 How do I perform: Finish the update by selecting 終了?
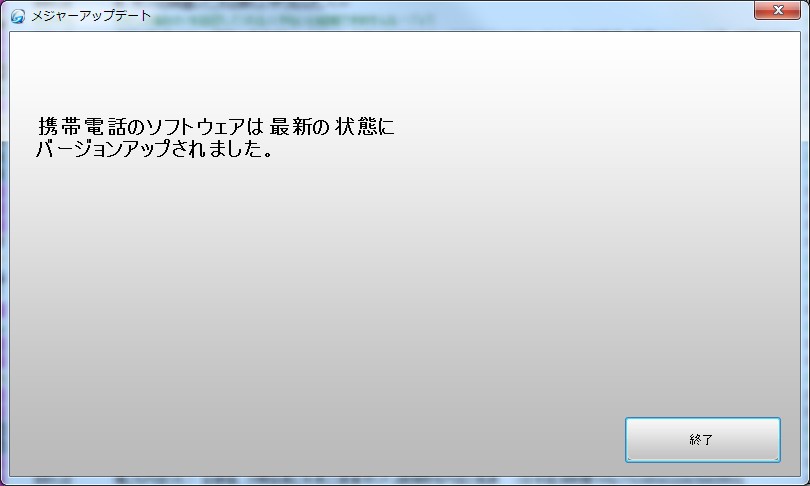coord(703,440)
